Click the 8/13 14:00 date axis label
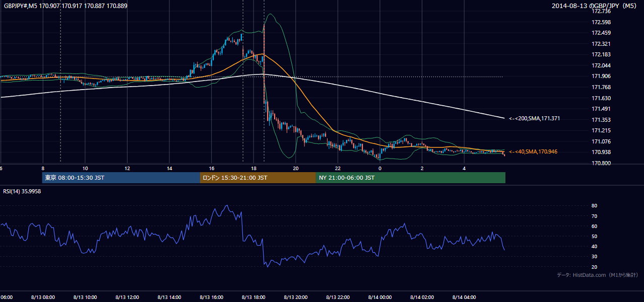 pyautogui.click(x=170, y=297)
